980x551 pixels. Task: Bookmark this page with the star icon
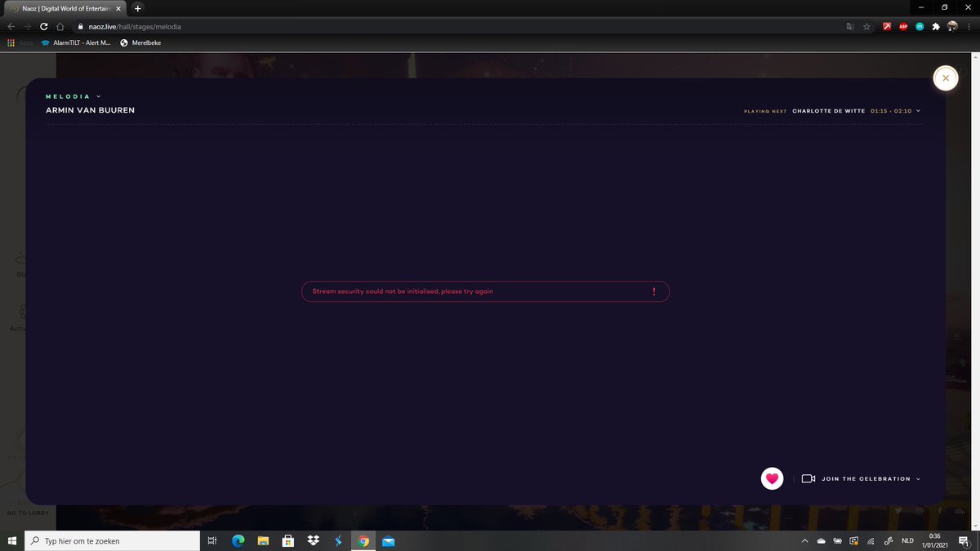point(866,26)
